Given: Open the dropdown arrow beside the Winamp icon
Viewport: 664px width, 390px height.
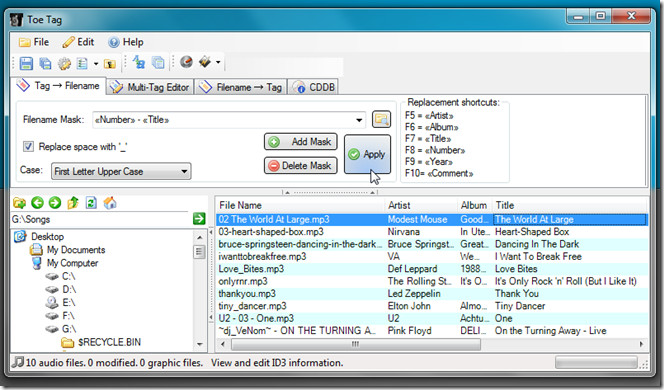Looking at the screenshot, I should tap(218, 62).
